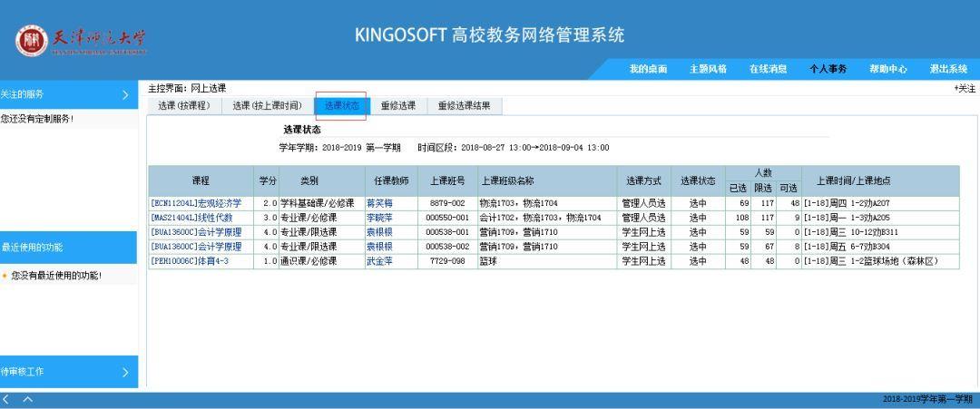Open 我的桌面 in top navigation
This screenshot has width=980, height=409.
(648, 69)
